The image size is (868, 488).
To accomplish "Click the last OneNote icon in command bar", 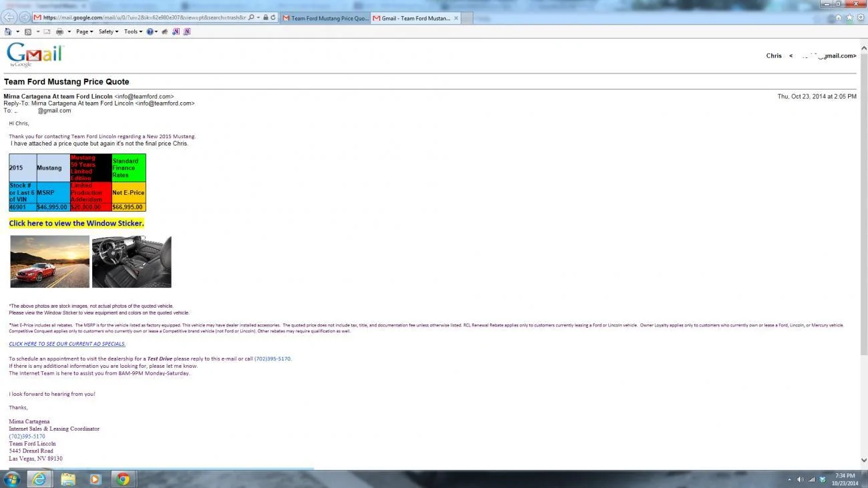I will [x=187, y=31].
